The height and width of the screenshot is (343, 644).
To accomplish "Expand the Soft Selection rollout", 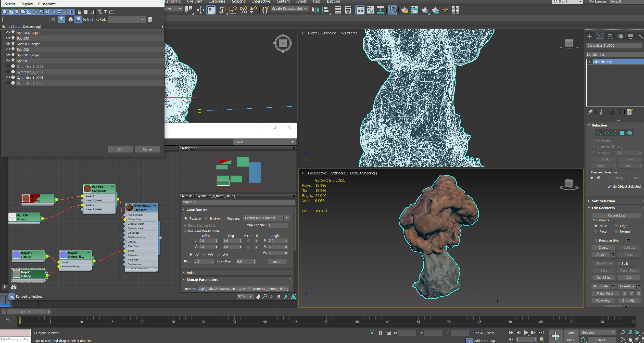I will point(603,201).
